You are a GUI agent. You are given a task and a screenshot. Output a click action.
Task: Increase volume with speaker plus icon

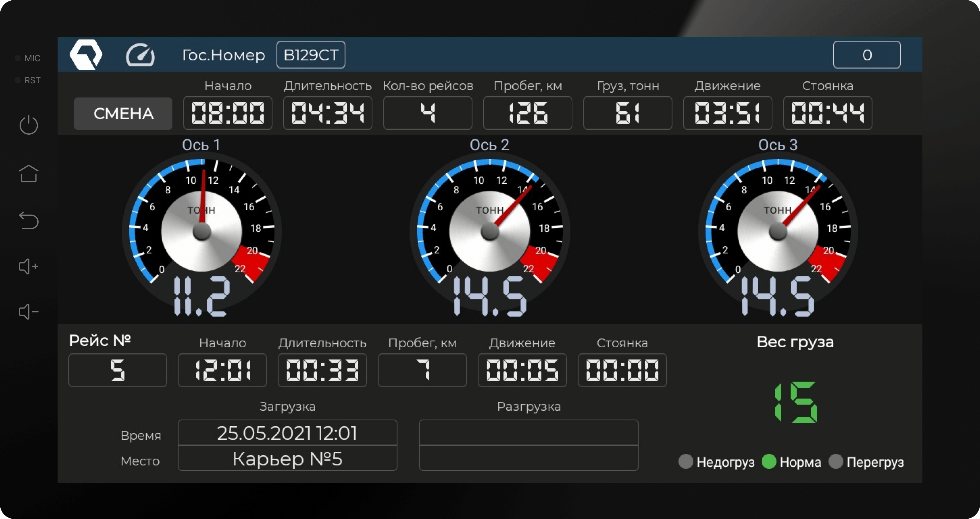click(x=28, y=267)
